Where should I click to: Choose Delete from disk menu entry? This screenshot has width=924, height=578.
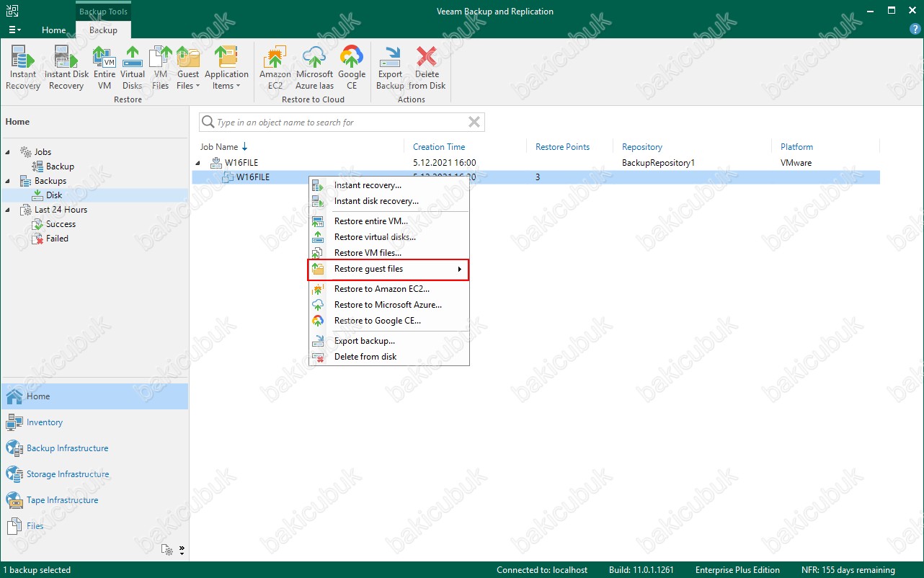[389, 357]
